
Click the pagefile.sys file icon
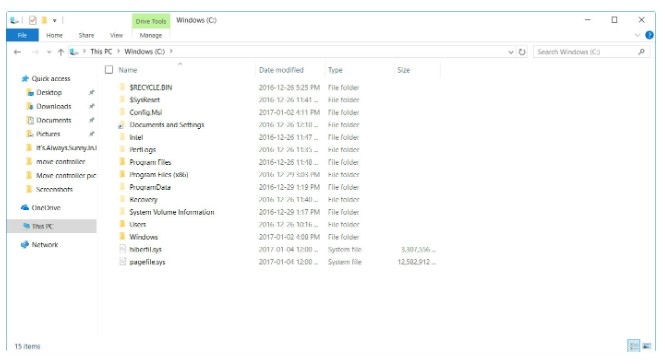click(x=123, y=262)
